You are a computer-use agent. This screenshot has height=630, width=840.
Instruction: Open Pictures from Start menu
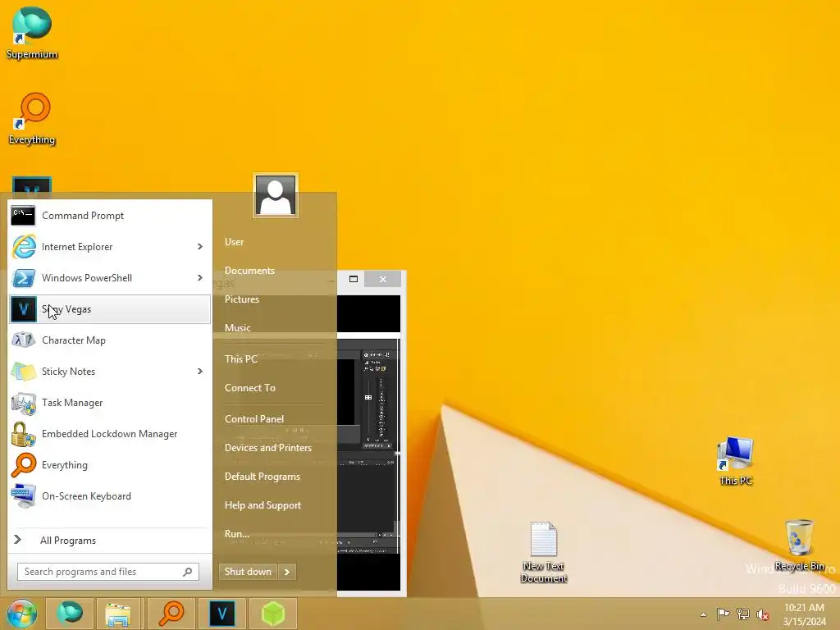(242, 299)
